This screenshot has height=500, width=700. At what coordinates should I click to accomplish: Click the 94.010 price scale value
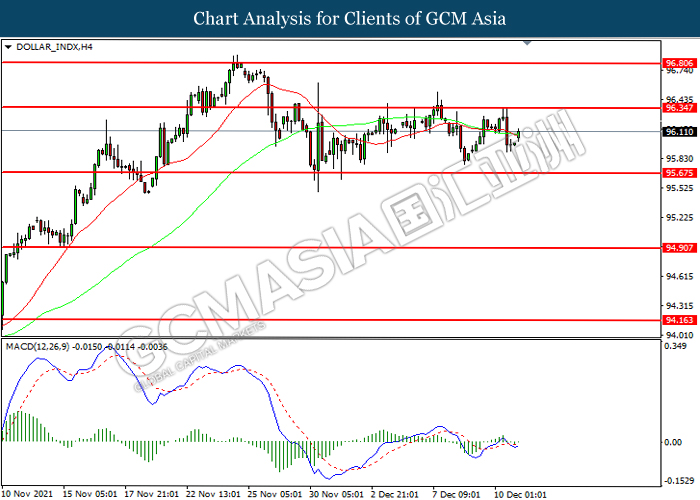(679, 335)
